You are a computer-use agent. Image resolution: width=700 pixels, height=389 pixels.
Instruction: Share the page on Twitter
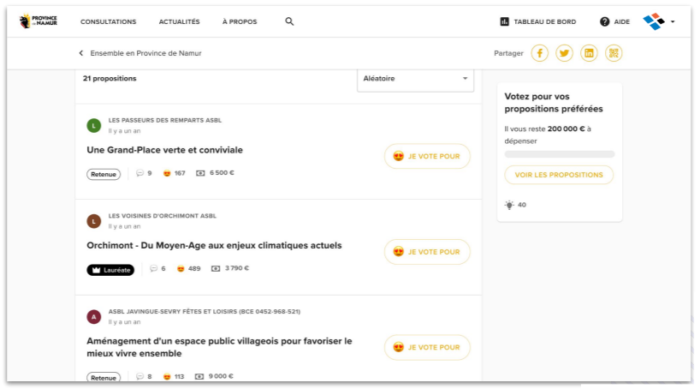pos(564,53)
